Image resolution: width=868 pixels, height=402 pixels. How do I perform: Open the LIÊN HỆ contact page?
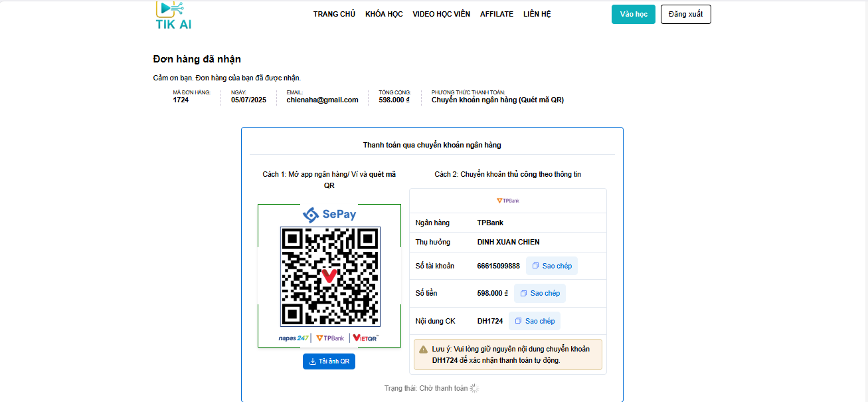[537, 14]
